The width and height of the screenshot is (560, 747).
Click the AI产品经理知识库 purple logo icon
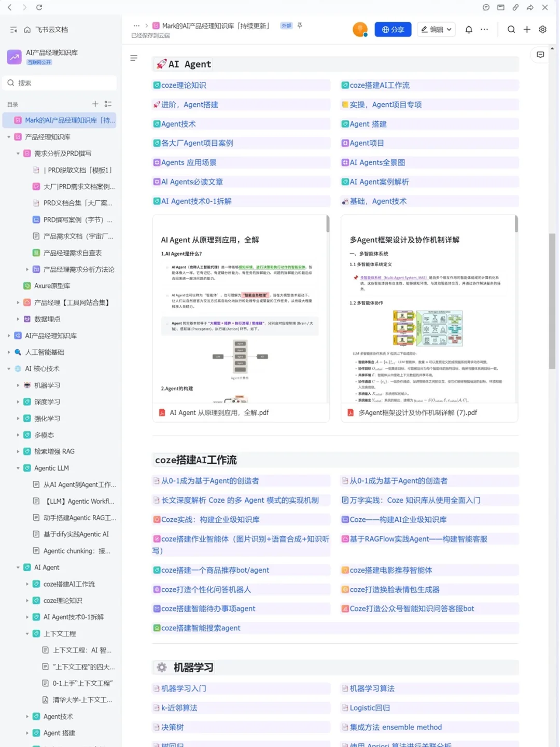point(14,57)
